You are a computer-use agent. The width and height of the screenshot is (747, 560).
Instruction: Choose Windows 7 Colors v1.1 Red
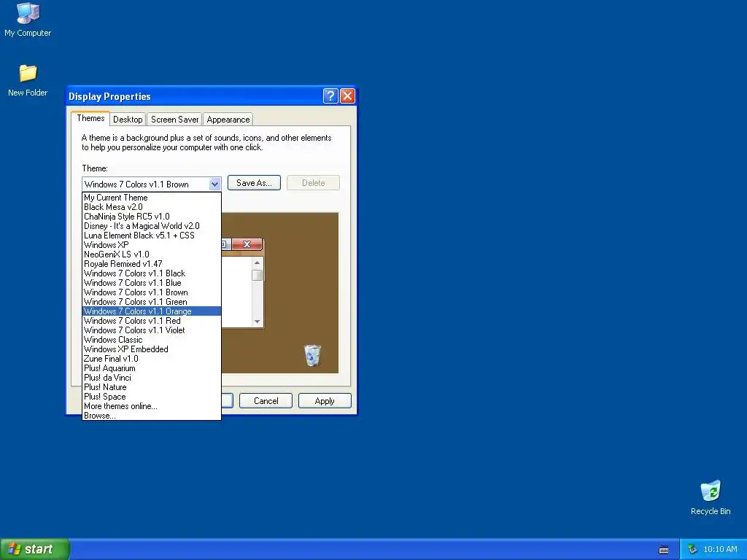click(x=152, y=321)
